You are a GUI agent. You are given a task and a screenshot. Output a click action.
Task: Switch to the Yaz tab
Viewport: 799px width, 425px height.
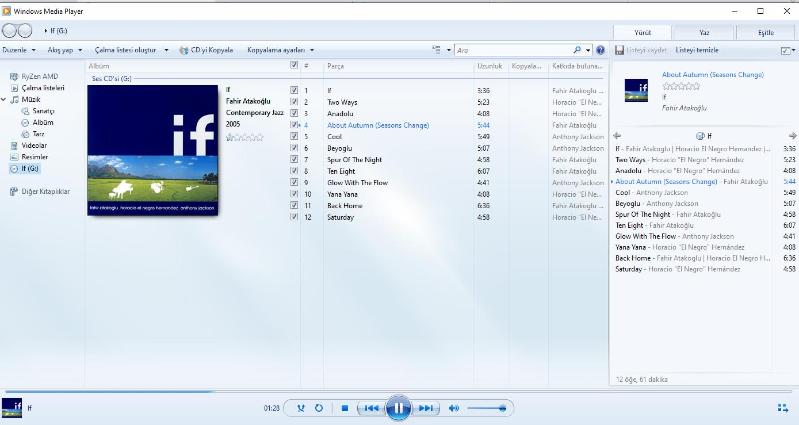[704, 32]
